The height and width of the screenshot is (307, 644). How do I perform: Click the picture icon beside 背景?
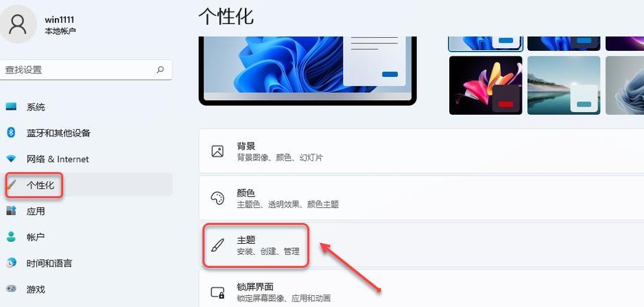(x=217, y=151)
